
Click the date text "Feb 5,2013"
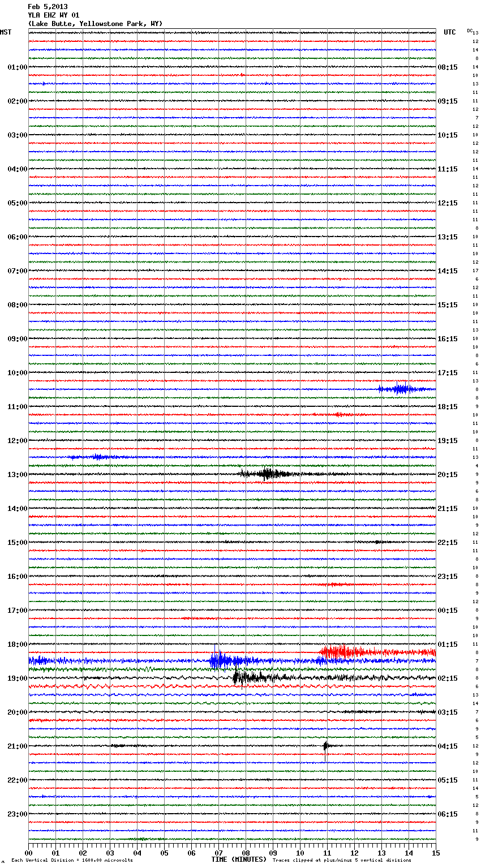pos(48,7)
